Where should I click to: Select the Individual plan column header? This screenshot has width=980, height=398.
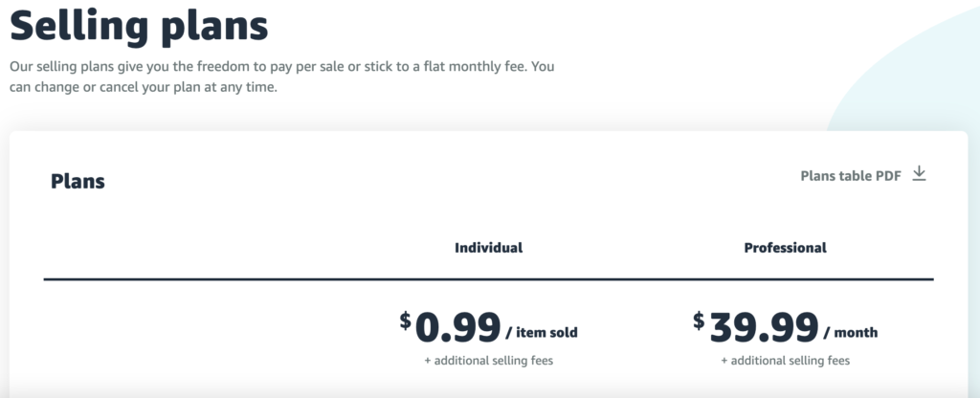click(x=488, y=248)
